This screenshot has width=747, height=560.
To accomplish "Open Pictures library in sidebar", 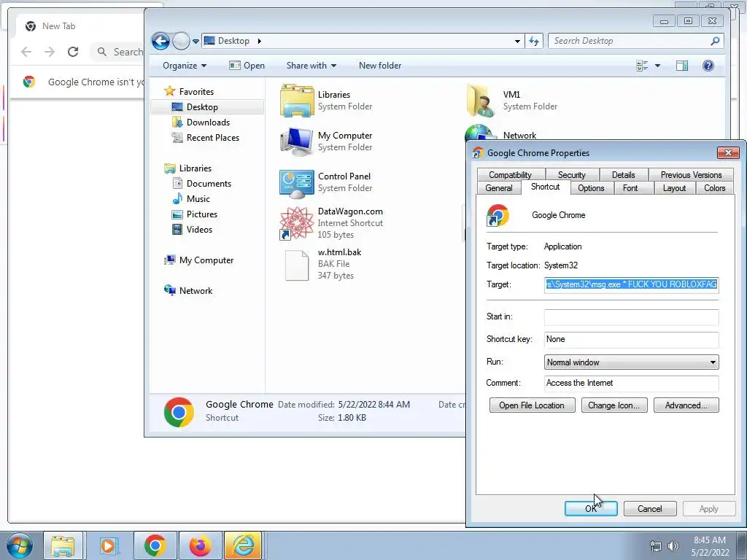I will click(x=194, y=214).
